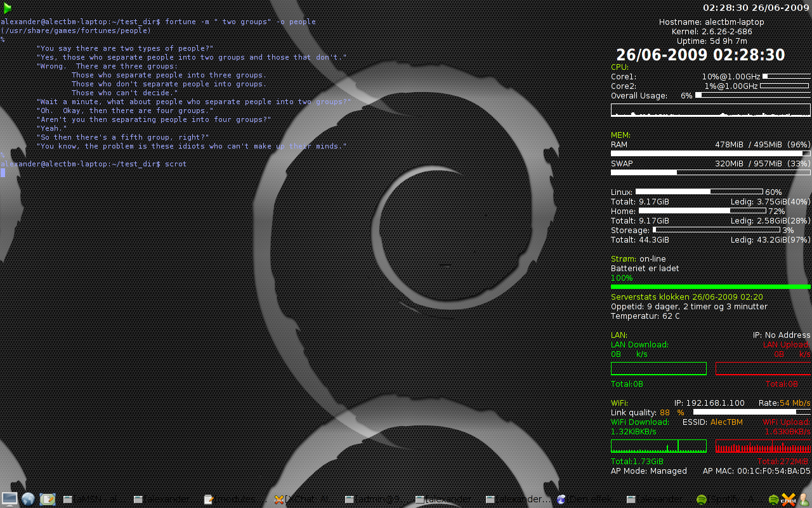Click the 'AP Mode: Managed' text
Viewport: 812px width, 508px height.
(649, 471)
